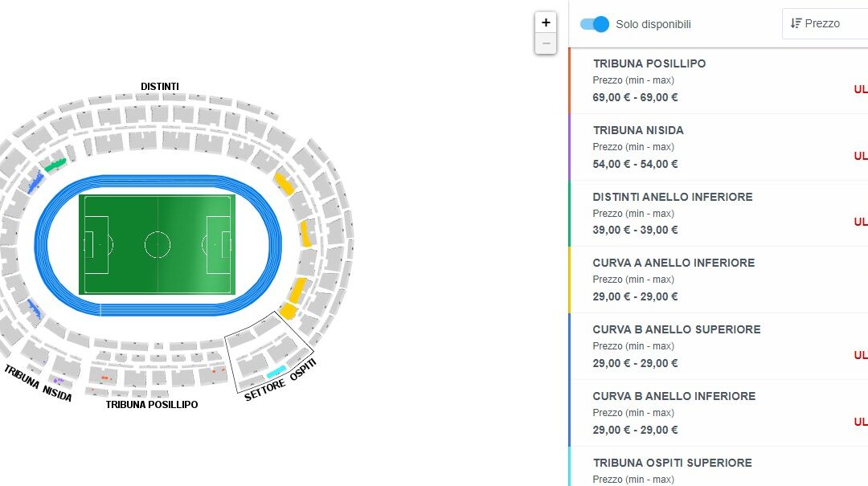Choose the Tribuna Ospiti Superiore entry

point(719,467)
